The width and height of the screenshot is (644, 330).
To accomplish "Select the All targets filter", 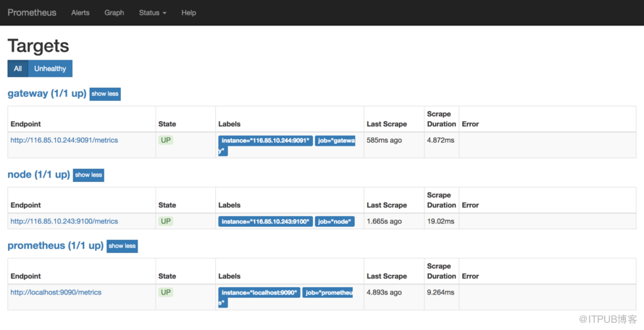I will tap(17, 69).
